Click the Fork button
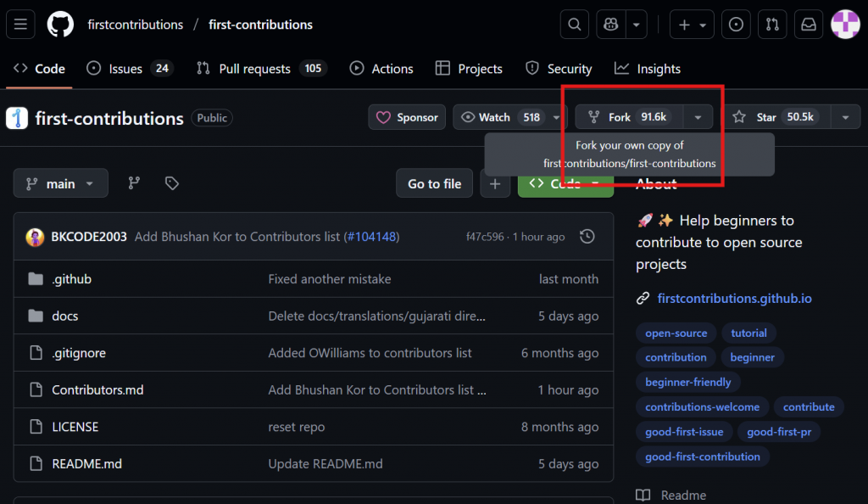 (x=630, y=117)
